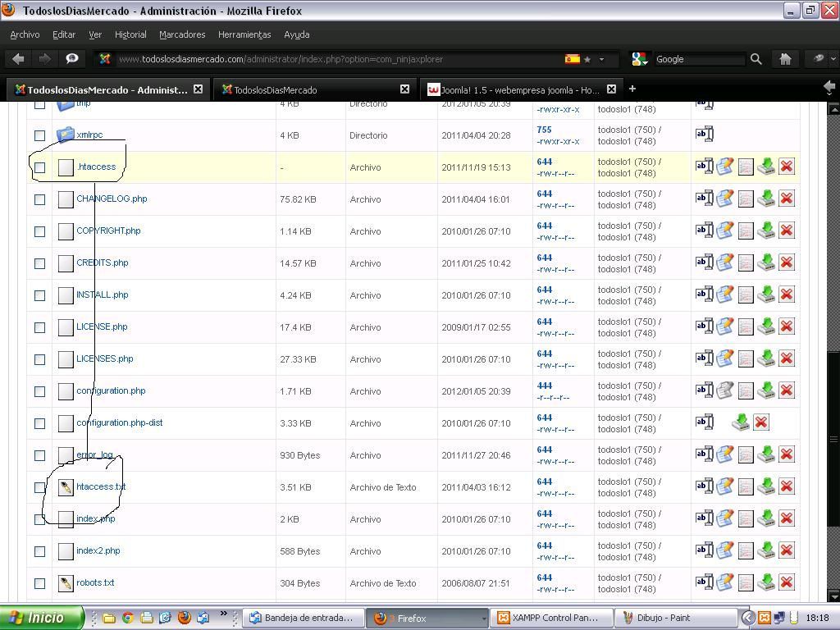Open the Marcadores menu

tap(182, 34)
